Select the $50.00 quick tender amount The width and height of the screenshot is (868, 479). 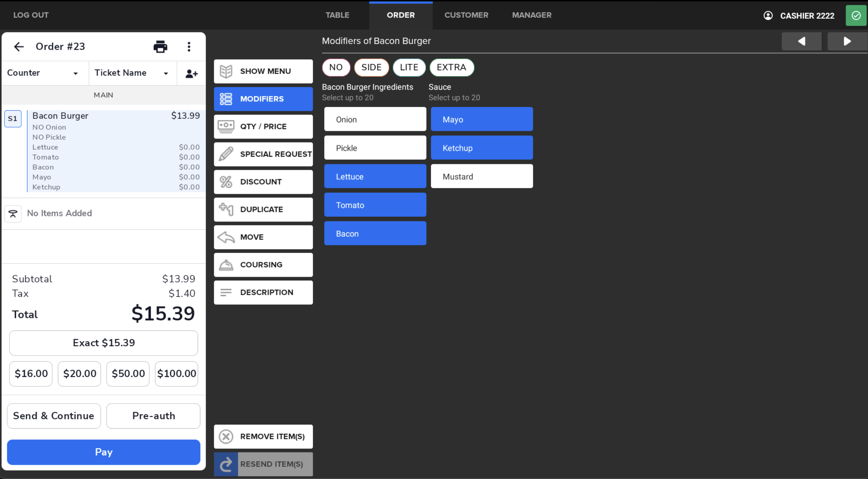pyautogui.click(x=128, y=373)
